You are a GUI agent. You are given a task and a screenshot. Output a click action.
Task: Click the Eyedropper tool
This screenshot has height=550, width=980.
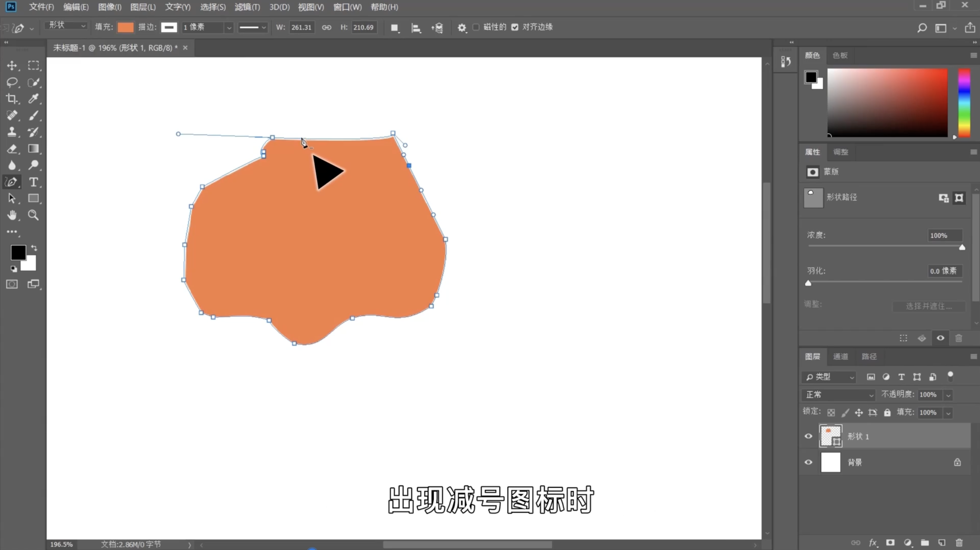pos(34,98)
